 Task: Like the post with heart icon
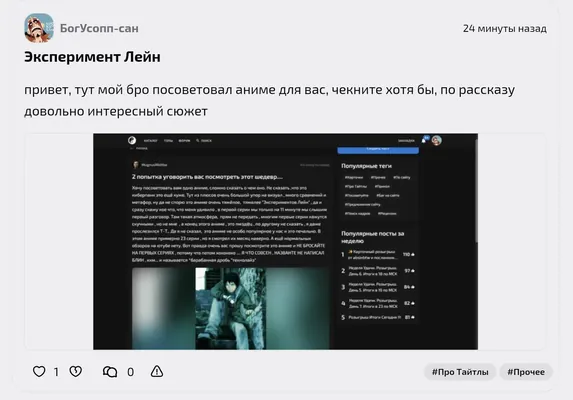click(39, 372)
